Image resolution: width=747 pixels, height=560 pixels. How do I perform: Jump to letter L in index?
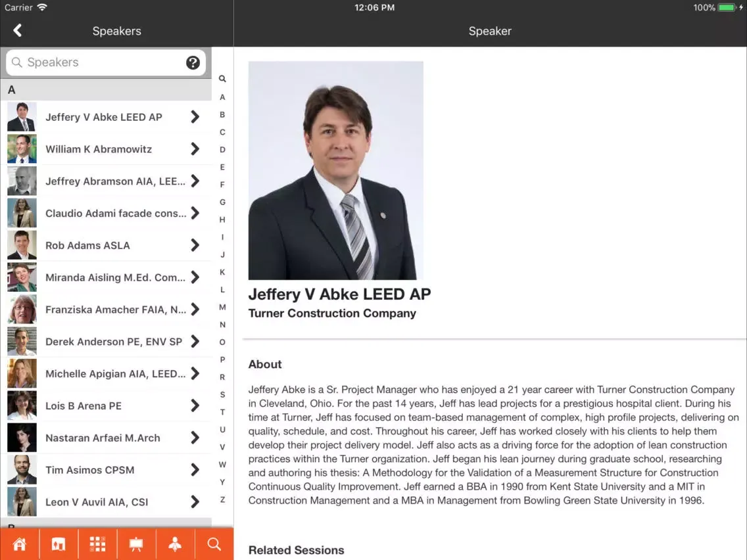tap(222, 289)
